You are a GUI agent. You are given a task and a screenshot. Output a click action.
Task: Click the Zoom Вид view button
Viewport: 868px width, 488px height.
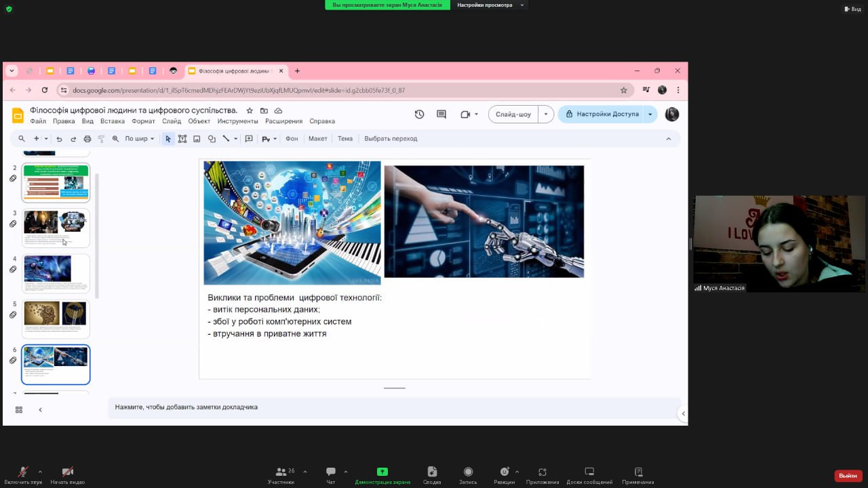click(x=852, y=9)
